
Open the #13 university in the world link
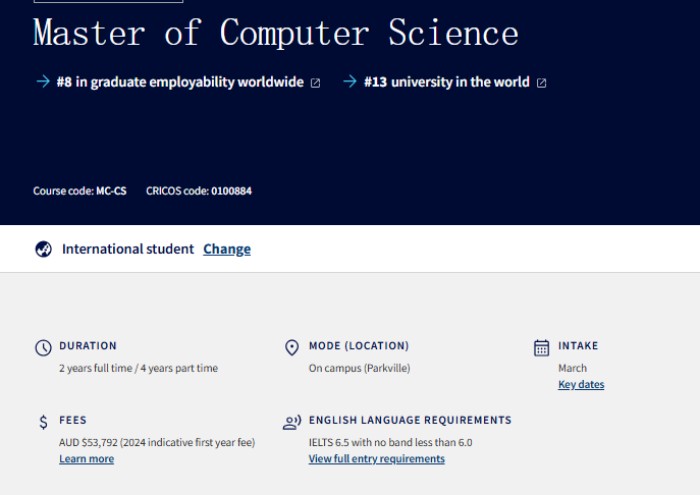click(x=446, y=82)
